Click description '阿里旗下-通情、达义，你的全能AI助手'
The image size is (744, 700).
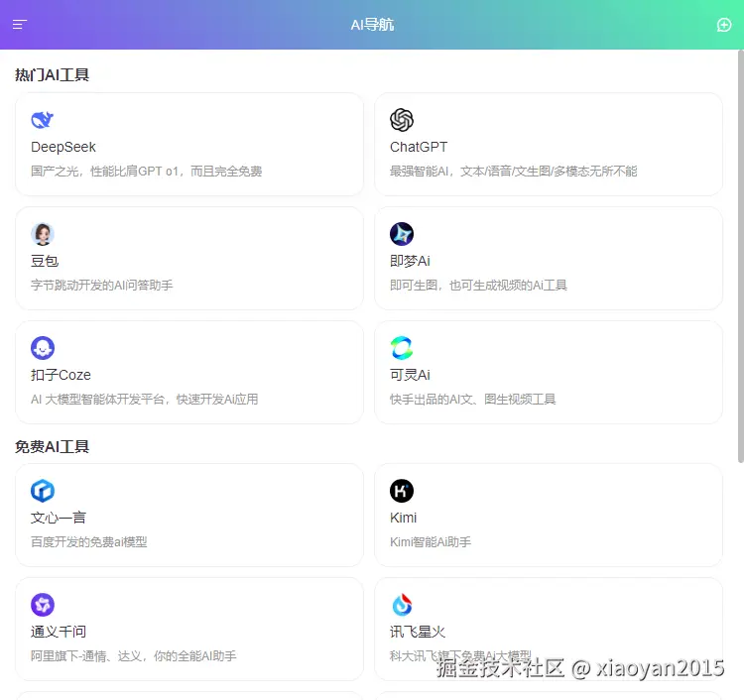tap(133, 656)
